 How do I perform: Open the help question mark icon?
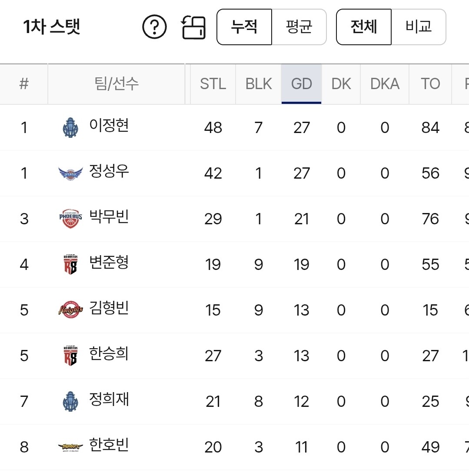pyautogui.click(x=154, y=27)
